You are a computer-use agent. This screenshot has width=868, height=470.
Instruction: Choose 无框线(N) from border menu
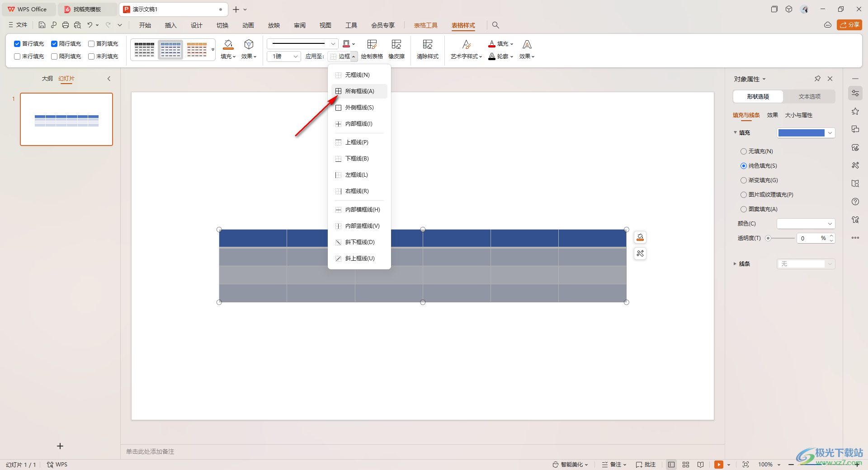(359, 75)
